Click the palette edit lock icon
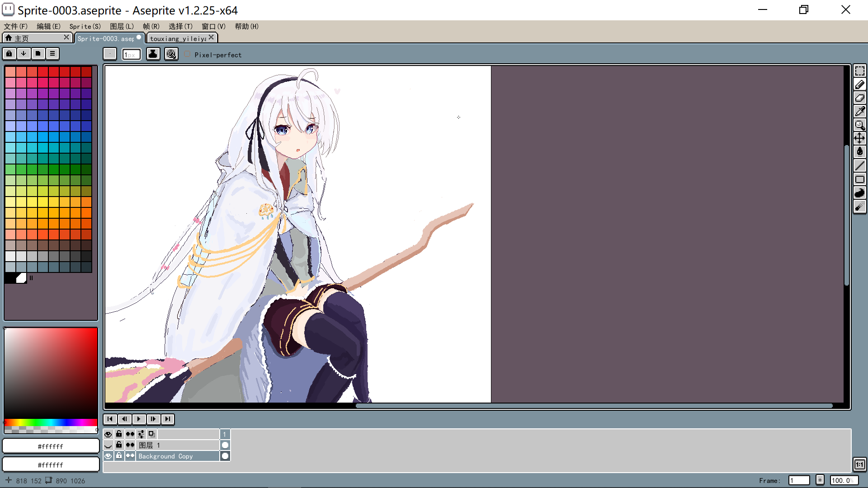The image size is (868, 488). (9, 54)
